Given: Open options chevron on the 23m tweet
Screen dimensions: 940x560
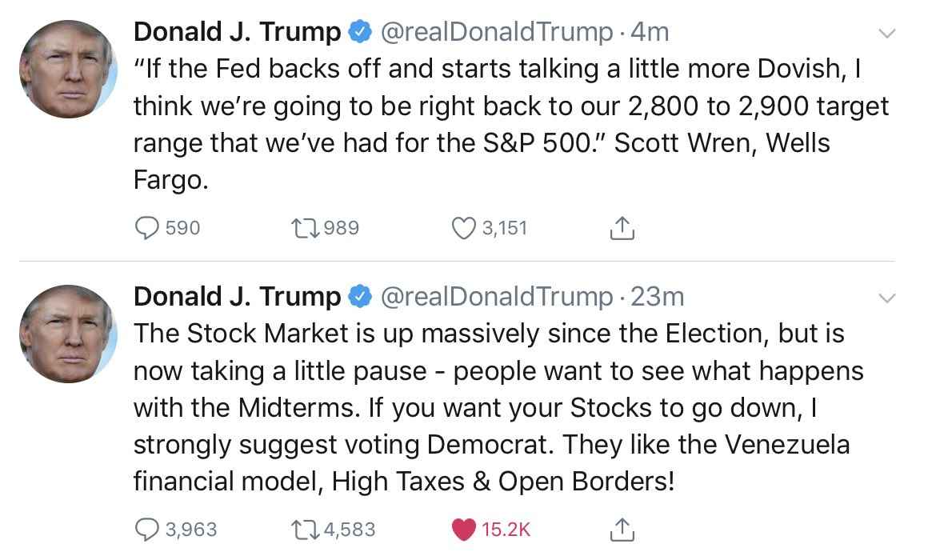Looking at the screenshot, I should (x=886, y=298).
